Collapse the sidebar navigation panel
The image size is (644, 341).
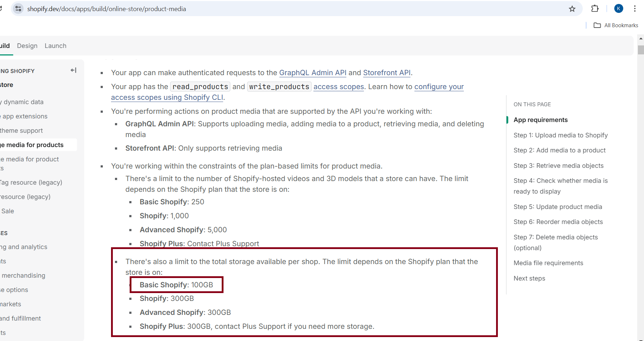pos(73,70)
